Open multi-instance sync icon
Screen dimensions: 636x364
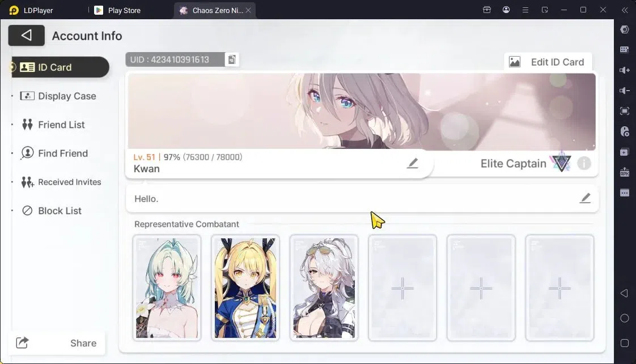(x=625, y=152)
